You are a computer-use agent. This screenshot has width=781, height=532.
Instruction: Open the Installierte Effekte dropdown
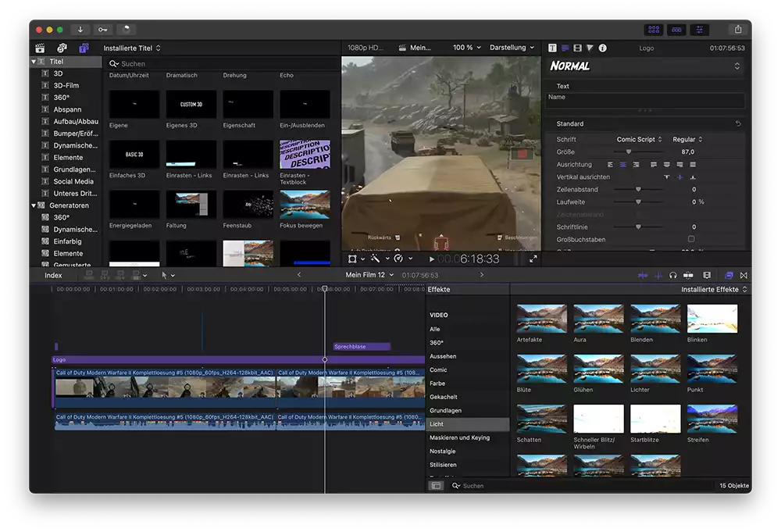pos(714,289)
